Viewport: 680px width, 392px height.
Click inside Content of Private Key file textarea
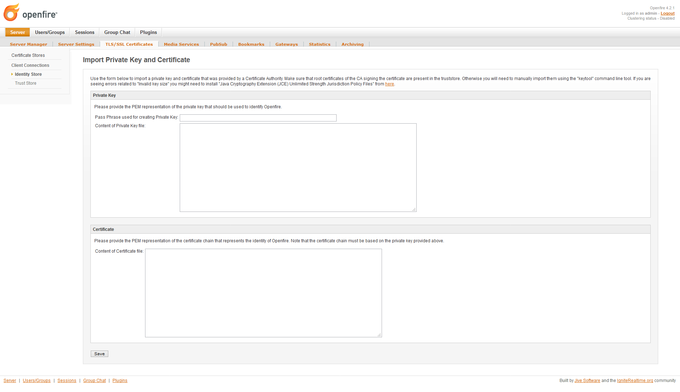298,167
